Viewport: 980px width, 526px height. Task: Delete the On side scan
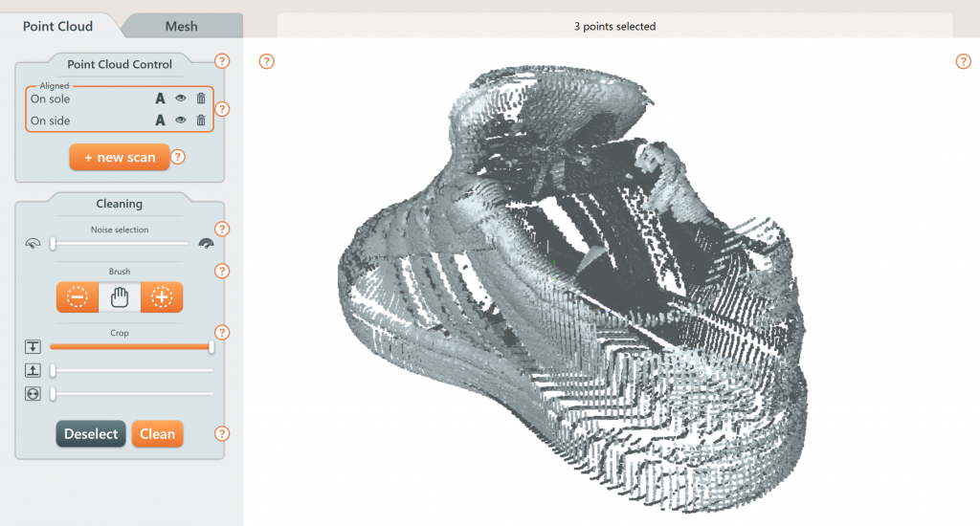point(201,121)
